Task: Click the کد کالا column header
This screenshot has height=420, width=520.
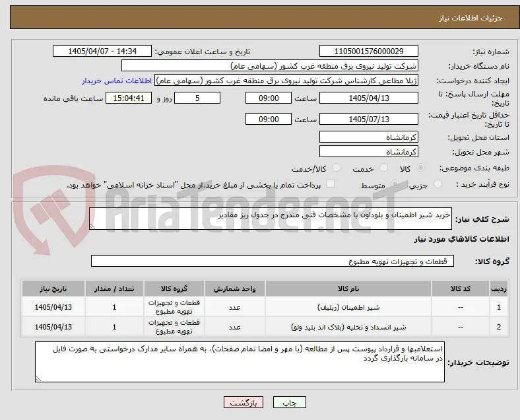Action: [461, 289]
